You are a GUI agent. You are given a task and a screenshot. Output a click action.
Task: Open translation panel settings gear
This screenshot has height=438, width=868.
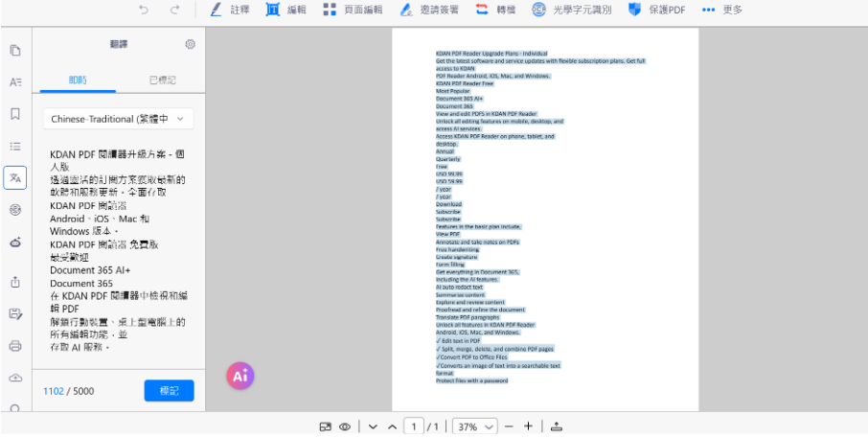coord(191,44)
